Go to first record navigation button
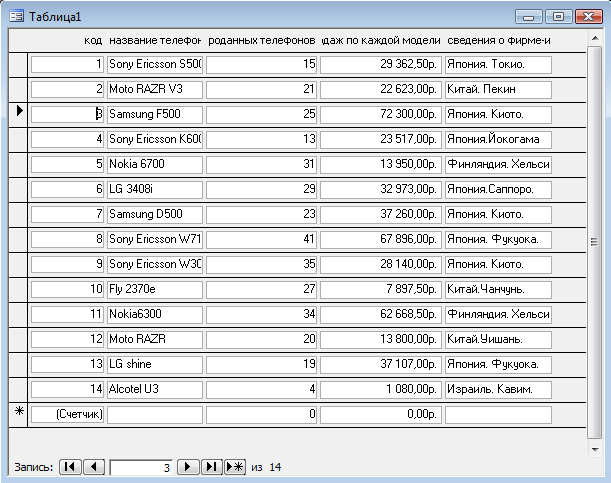Image resolution: width=611 pixels, height=483 pixels. point(70,467)
